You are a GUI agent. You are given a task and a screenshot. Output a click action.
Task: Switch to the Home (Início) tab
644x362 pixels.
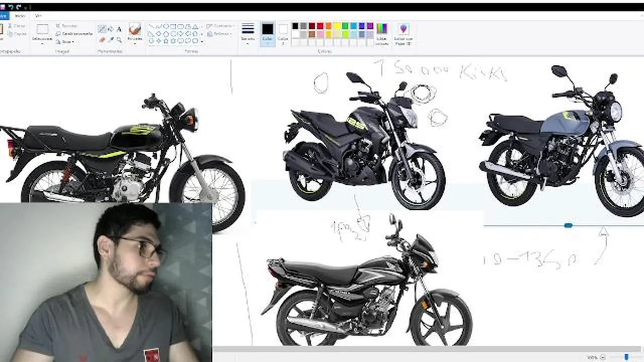click(x=20, y=16)
